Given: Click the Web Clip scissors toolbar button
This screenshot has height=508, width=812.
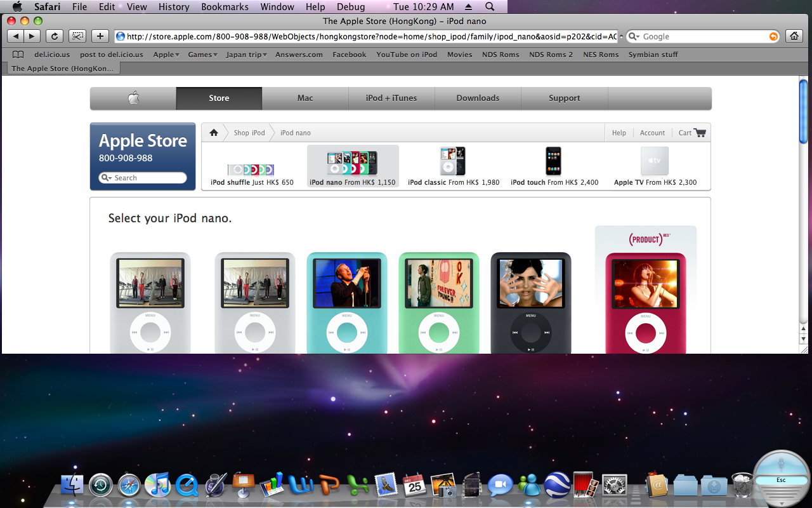Looking at the screenshot, I should pyautogui.click(x=77, y=36).
